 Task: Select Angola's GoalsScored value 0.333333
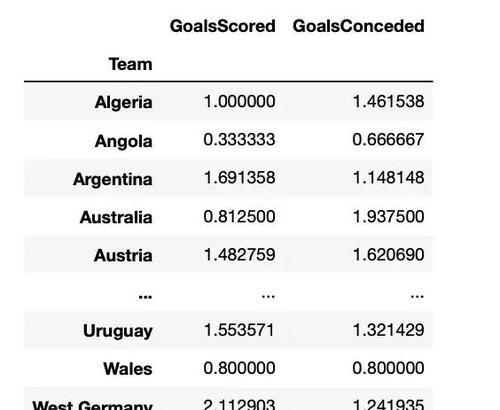[x=239, y=139]
